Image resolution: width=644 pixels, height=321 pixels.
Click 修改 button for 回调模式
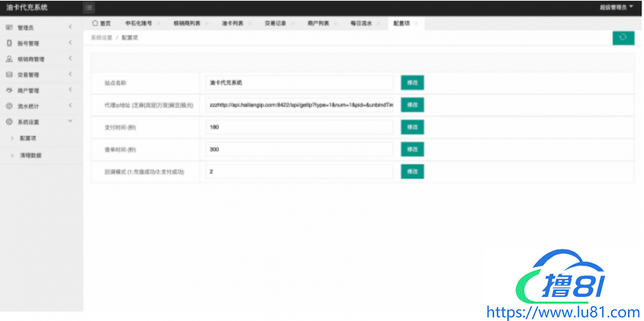(x=412, y=171)
